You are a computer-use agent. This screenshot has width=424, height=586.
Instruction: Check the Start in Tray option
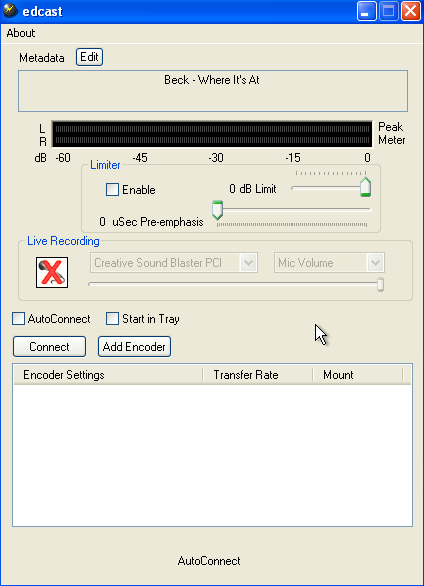coord(112,319)
